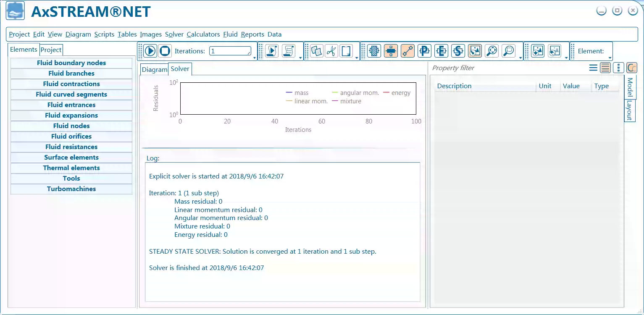
Task: Open the Fluid orifices group
Action: (71, 136)
